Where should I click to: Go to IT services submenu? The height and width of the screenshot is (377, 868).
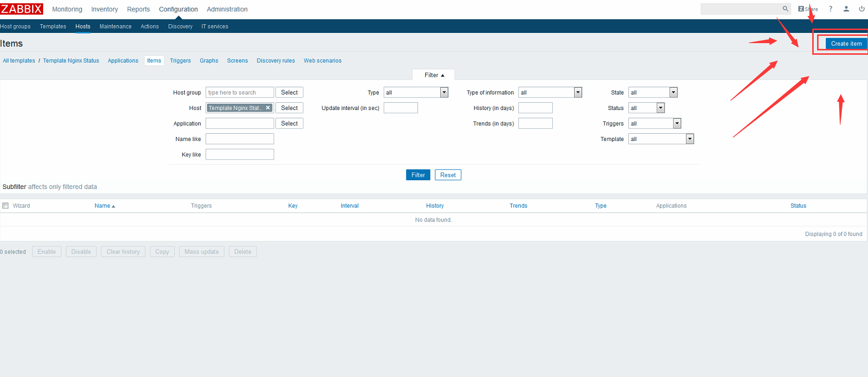[x=215, y=27]
